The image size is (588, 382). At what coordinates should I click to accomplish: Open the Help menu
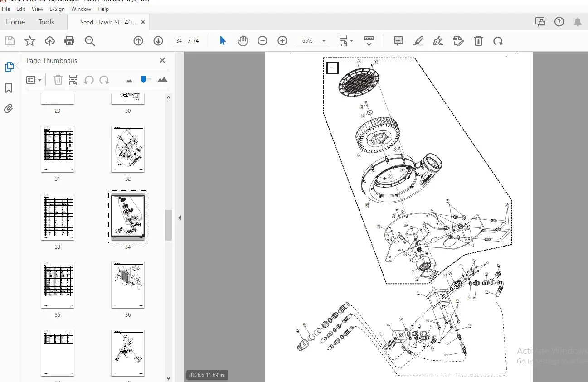103,9
